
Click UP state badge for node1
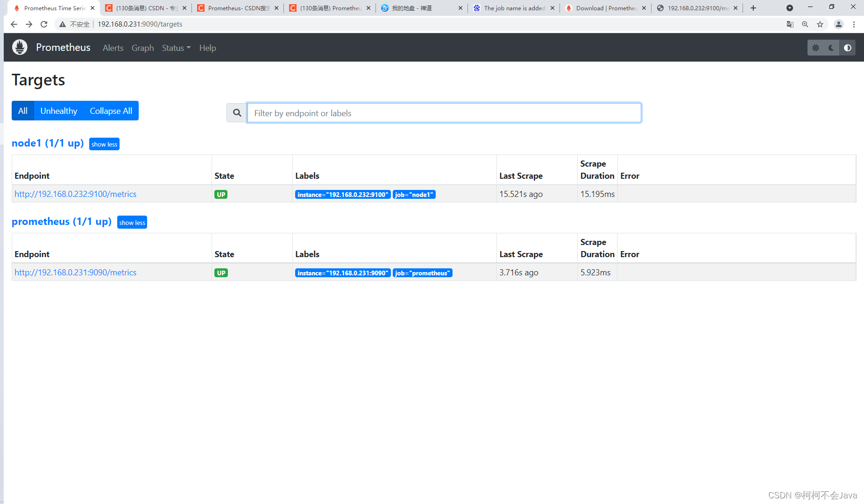click(221, 195)
